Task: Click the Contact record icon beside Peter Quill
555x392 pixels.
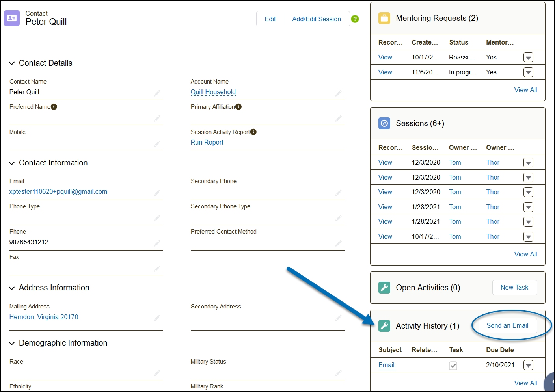Action: click(12, 18)
